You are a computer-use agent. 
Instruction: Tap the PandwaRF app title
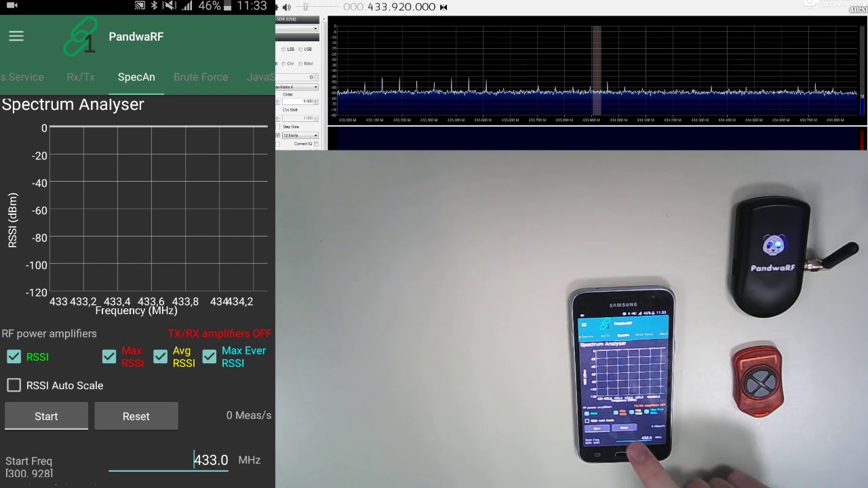click(136, 37)
